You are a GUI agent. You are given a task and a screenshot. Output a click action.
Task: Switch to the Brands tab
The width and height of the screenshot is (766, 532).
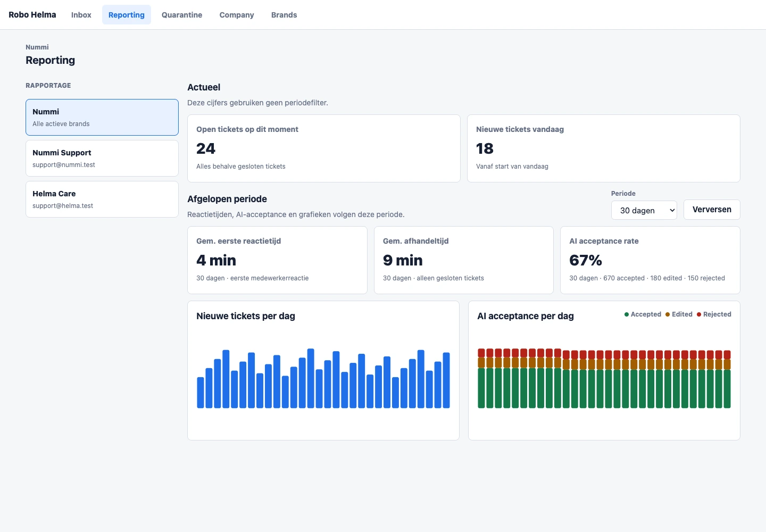[x=284, y=15]
